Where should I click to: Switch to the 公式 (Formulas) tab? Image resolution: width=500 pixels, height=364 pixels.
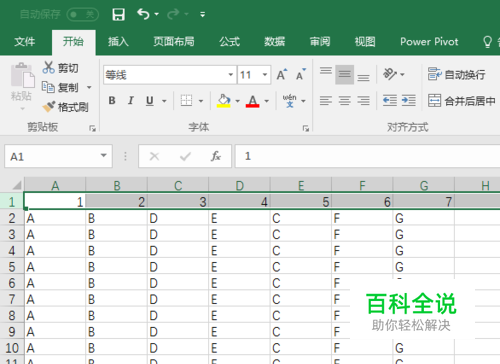(x=229, y=42)
